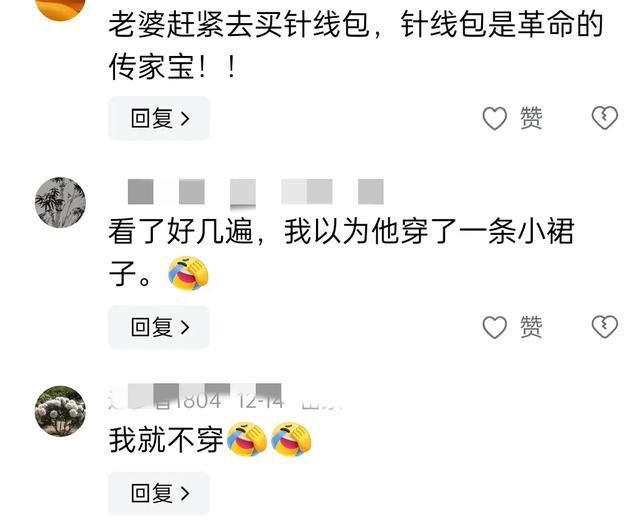
Task: Click the orange avatar of the first commenter
Action: pos(60,8)
